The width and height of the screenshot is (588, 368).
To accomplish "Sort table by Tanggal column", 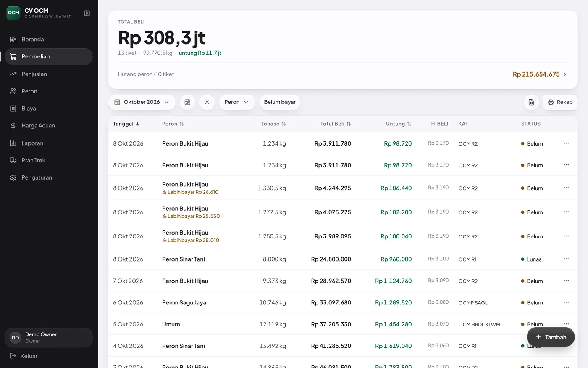I will tap(126, 124).
